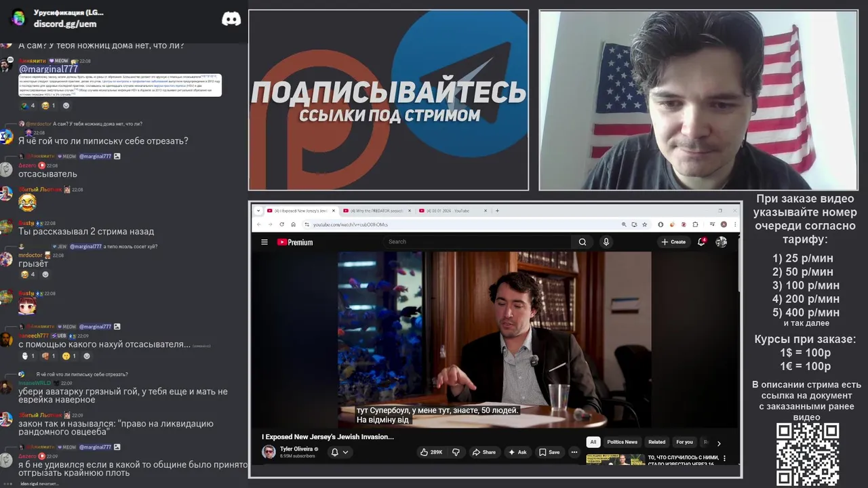The height and width of the screenshot is (488, 868).
Task: Click the '8.95M subscribers' text
Action: 297,456
